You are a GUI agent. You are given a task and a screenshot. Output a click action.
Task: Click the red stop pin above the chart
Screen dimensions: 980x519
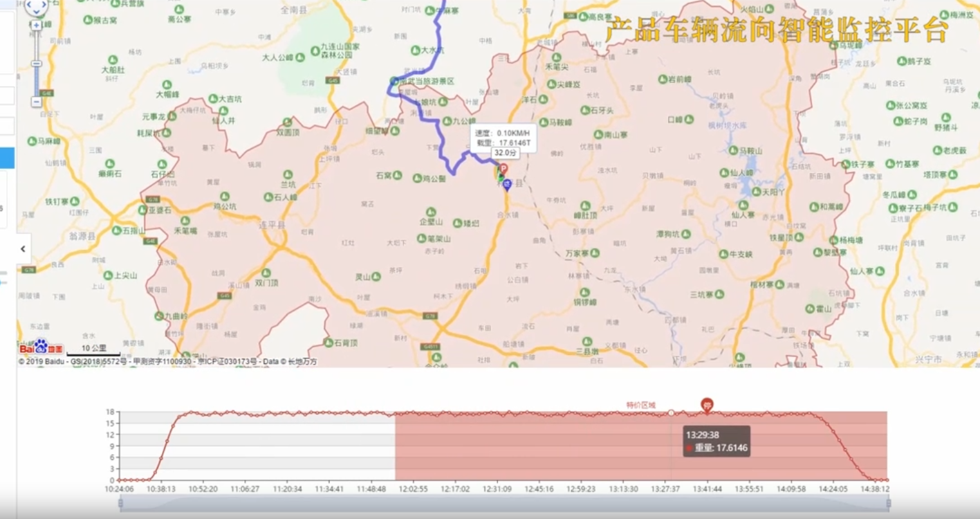[x=707, y=405]
